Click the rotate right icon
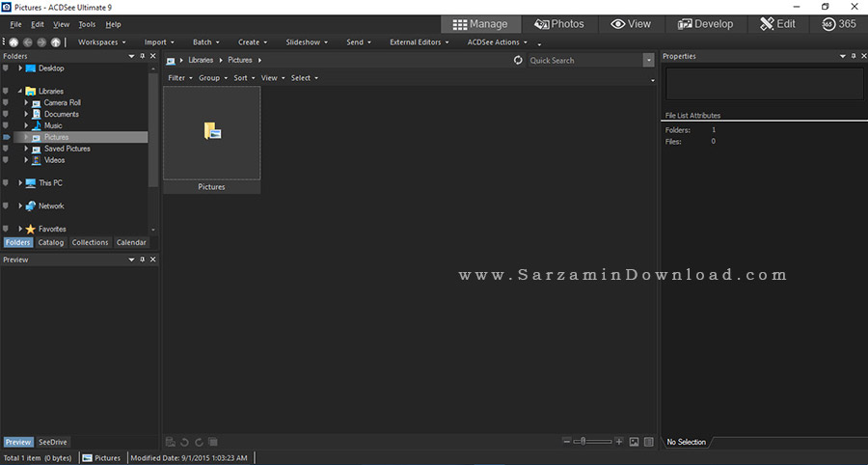Screen dimensions: 868x465 [199, 442]
